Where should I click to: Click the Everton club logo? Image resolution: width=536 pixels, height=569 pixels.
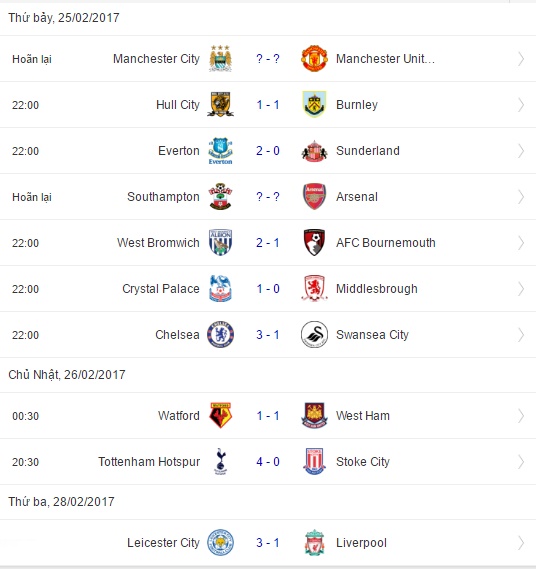[x=220, y=151]
